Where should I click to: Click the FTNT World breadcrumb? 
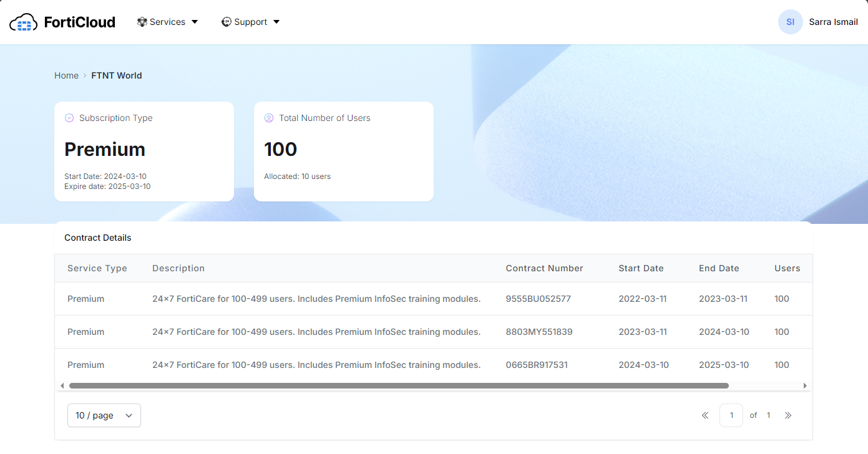(117, 75)
